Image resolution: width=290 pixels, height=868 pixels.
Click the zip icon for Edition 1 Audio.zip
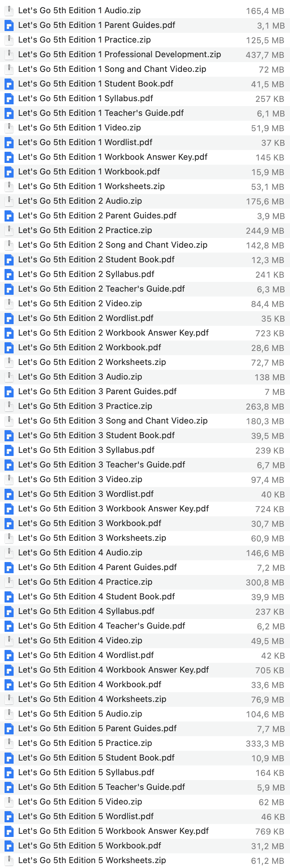[x=9, y=11]
